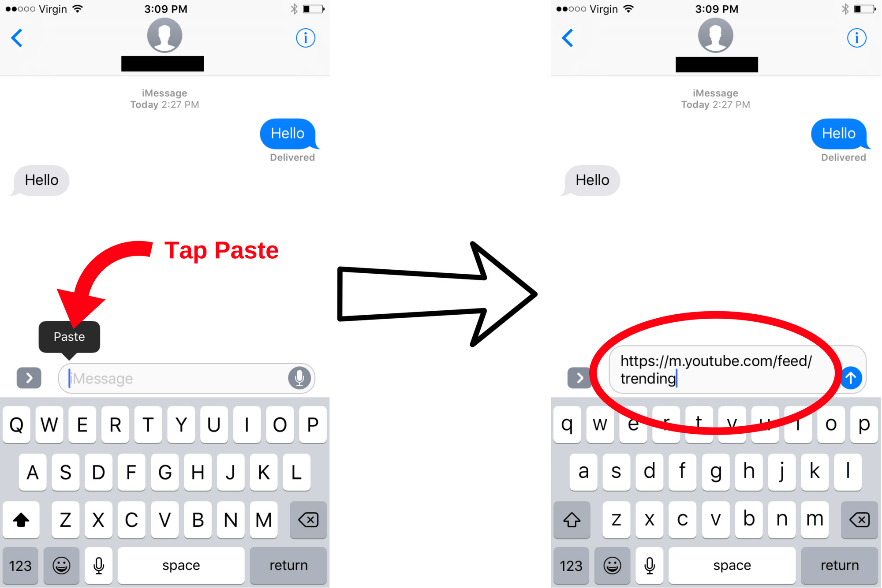
Task: Tap the back arrow to go back
Action: coord(18,38)
